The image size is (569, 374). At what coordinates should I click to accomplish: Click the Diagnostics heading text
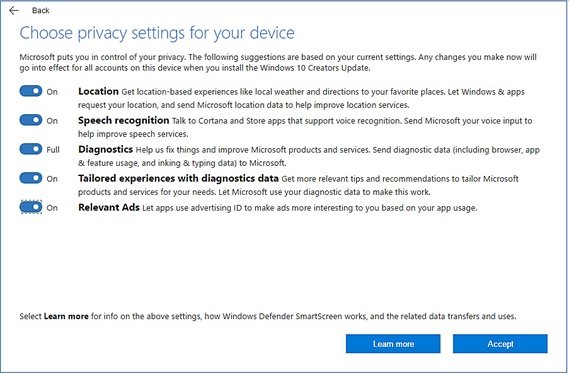[x=106, y=149]
